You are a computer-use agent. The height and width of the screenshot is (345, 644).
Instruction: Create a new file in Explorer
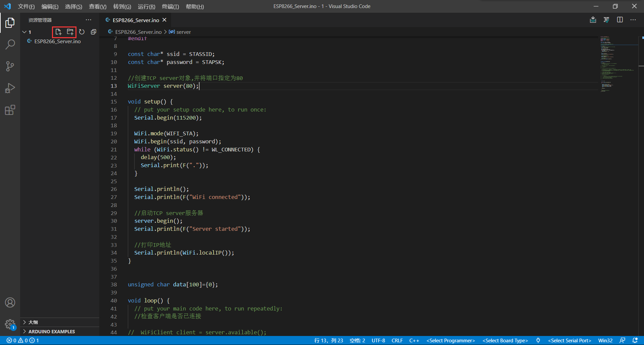[59, 32]
